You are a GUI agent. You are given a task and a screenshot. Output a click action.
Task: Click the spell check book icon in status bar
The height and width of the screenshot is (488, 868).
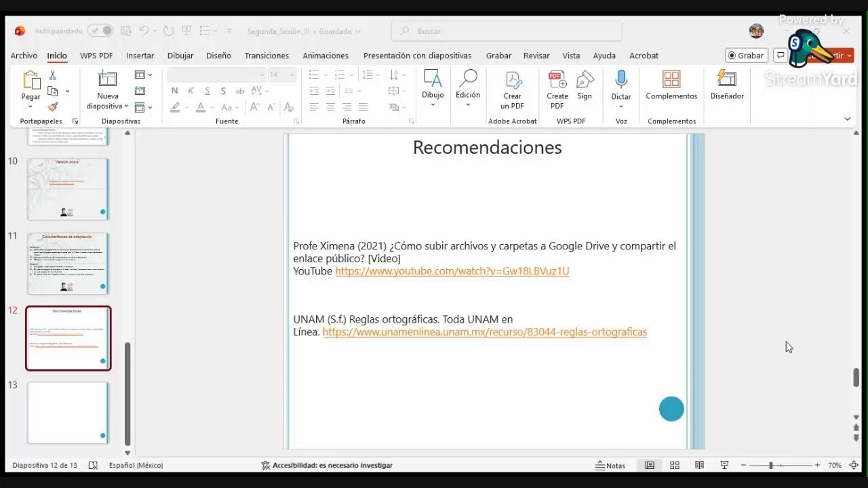(x=94, y=466)
